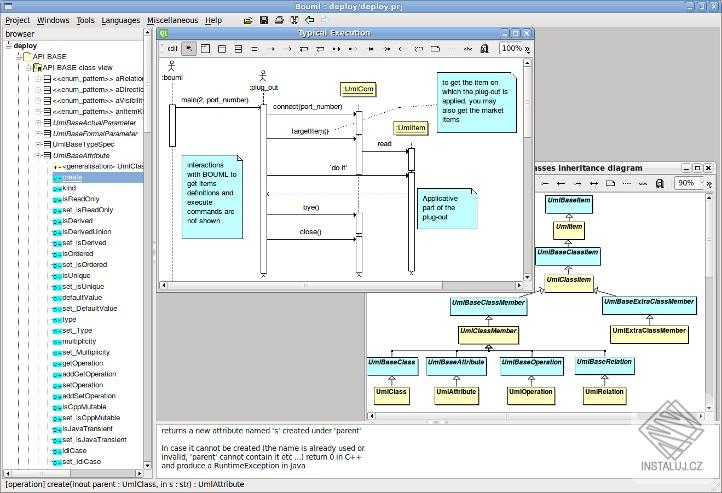Select the asynchronous message arrow tool

[288, 49]
